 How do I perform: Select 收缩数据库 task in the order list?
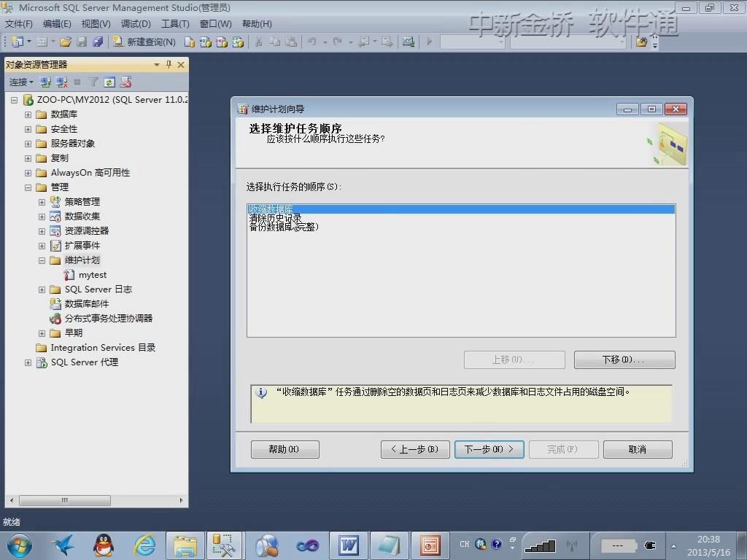click(461, 209)
